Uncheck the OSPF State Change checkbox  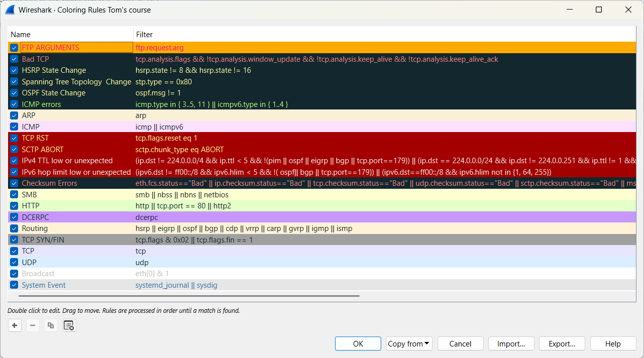[14, 93]
